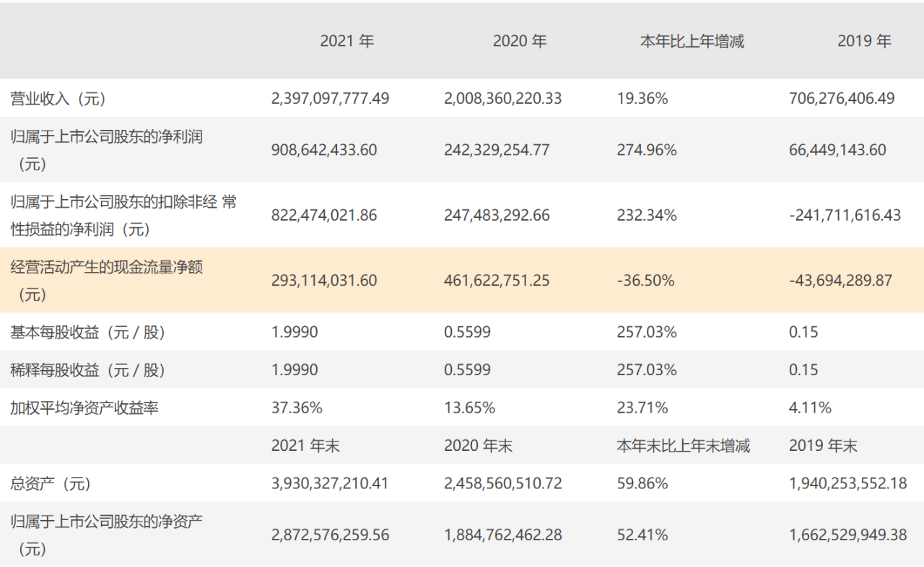Select the negative value -241,711,616.43
Screen dimensions: 924x567
click(845, 215)
